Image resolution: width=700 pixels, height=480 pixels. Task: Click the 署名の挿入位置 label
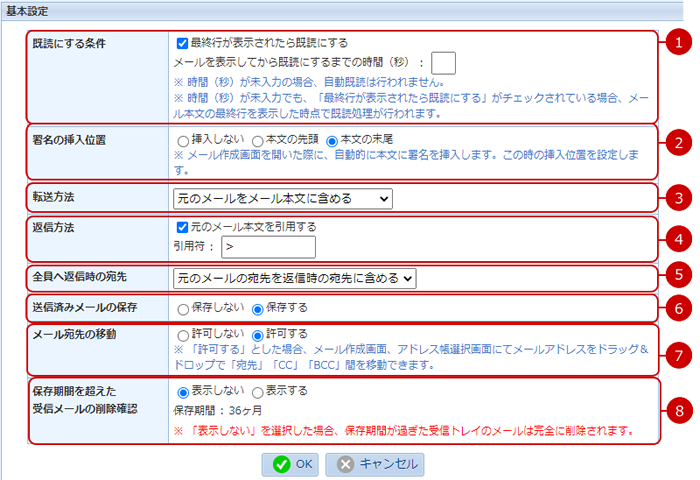tap(69, 140)
